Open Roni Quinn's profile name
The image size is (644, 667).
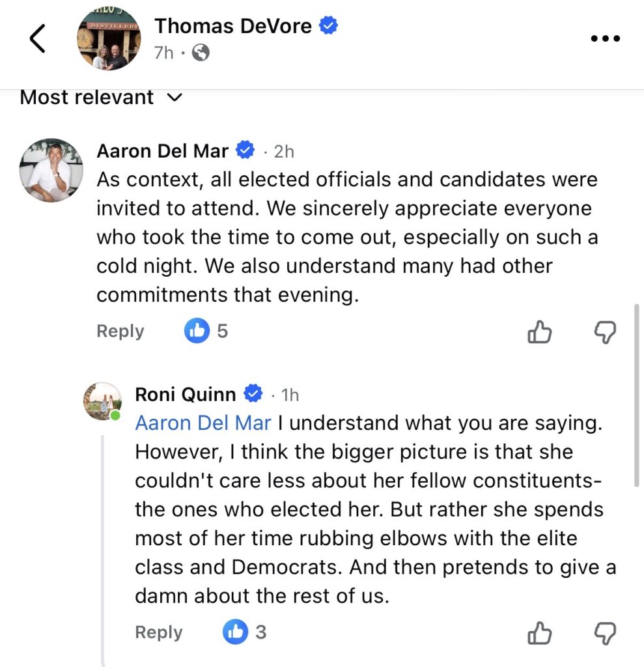click(185, 394)
